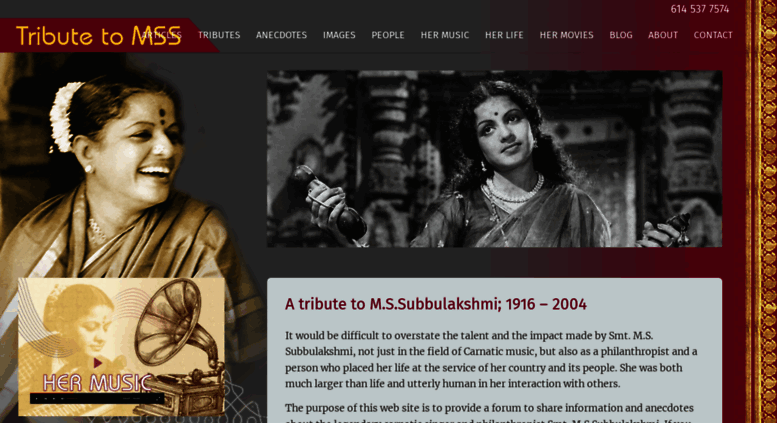Go to the About page
This screenshot has height=423, width=777.
pyautogui.click(x=663, y=35)
